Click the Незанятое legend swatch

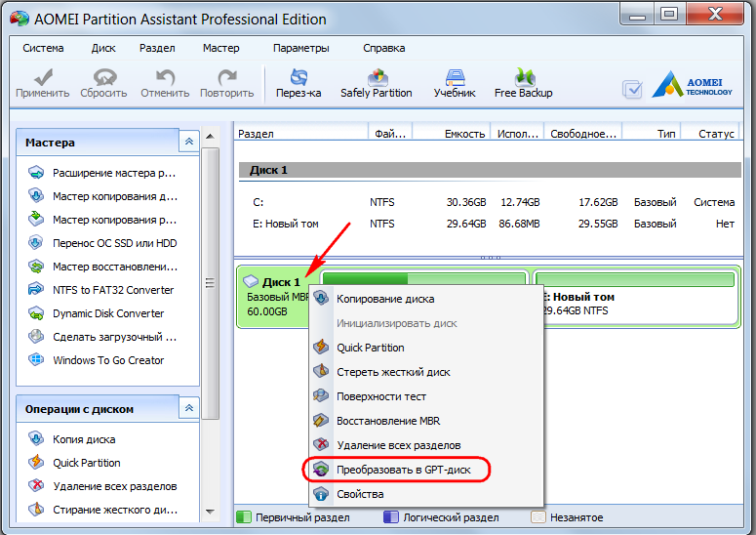pyautogui.click(x=537, y=517)
